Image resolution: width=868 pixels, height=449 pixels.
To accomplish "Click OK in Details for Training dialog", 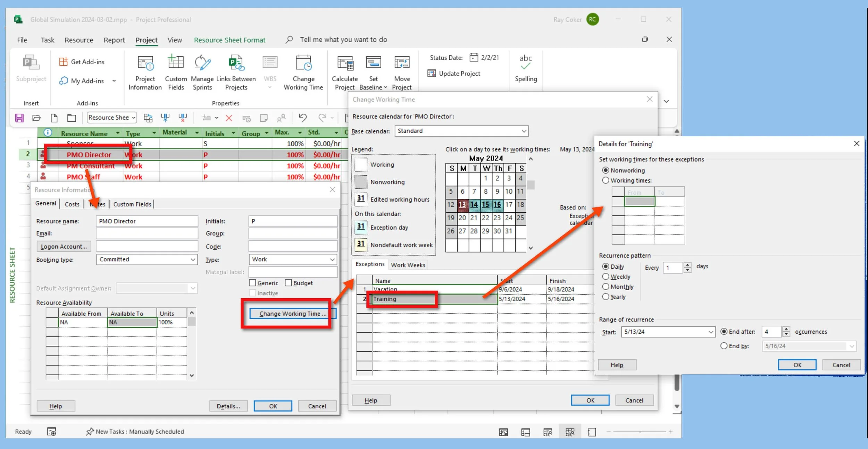I will (797, 365).
